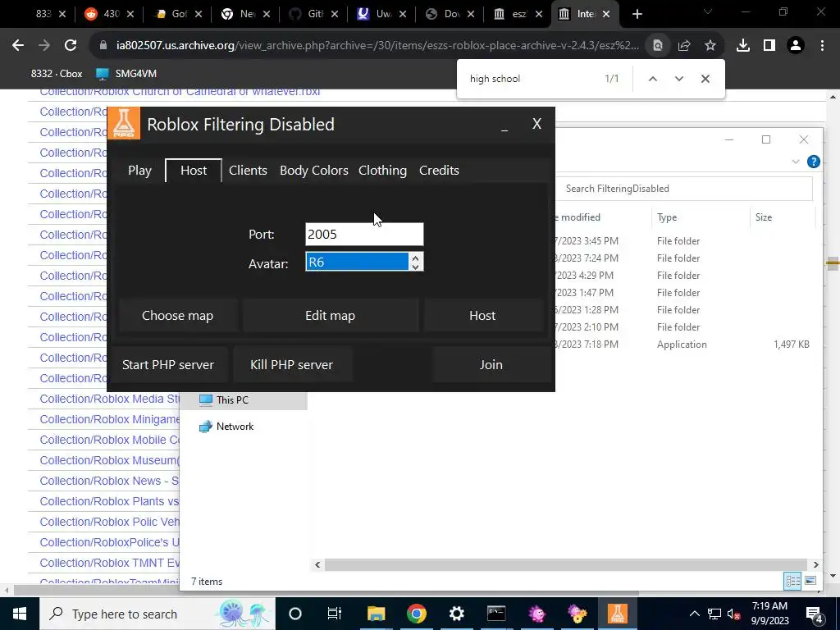Sort Explorer files by Type column
The image size is (840, 630).
point(666,217)
